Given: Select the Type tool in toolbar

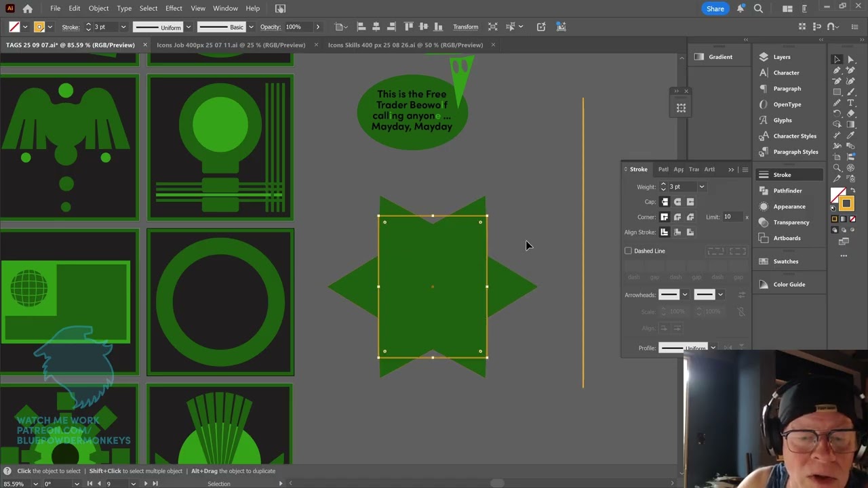Looking at the screenshot, I should pos(850,103).
